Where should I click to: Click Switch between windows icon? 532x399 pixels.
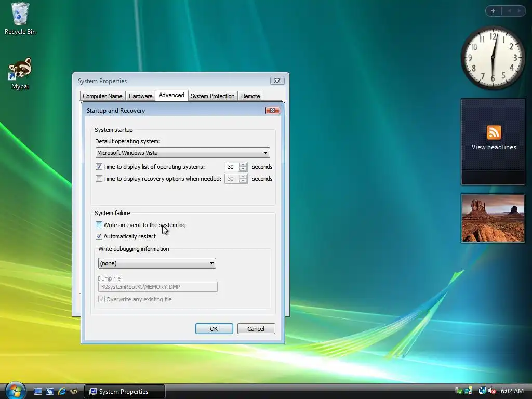(50, 392)
